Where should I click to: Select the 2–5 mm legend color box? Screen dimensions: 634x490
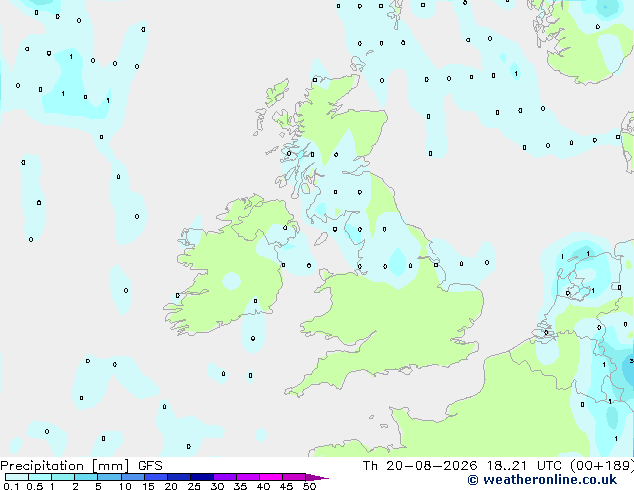pos(86,477)
